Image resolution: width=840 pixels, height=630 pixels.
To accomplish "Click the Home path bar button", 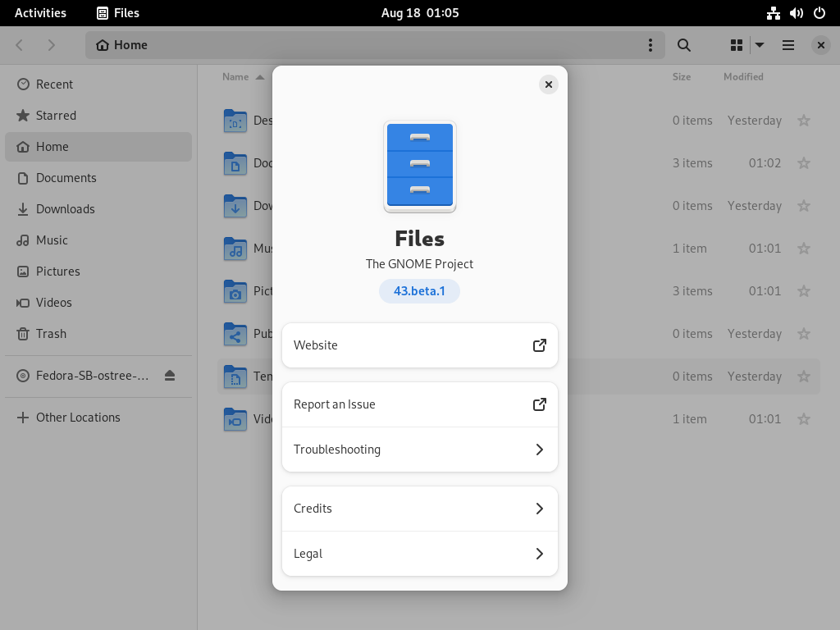I will pos(121,45).
